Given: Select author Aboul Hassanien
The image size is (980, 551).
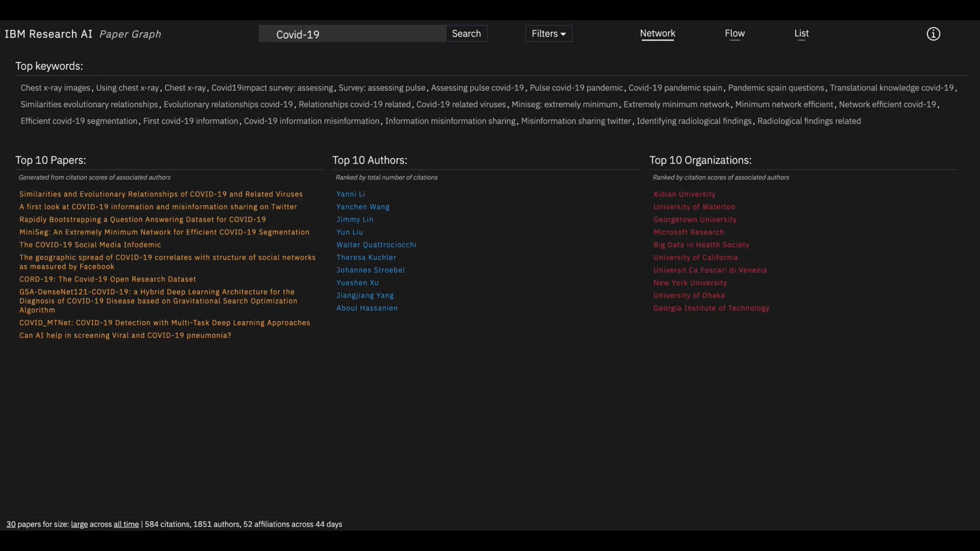Looking at the screenshot, I should pyautogui.click(x=367, y=308).
